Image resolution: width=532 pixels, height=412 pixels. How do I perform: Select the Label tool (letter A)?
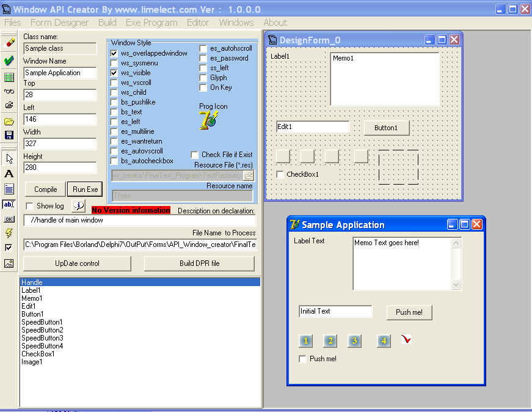9,174
